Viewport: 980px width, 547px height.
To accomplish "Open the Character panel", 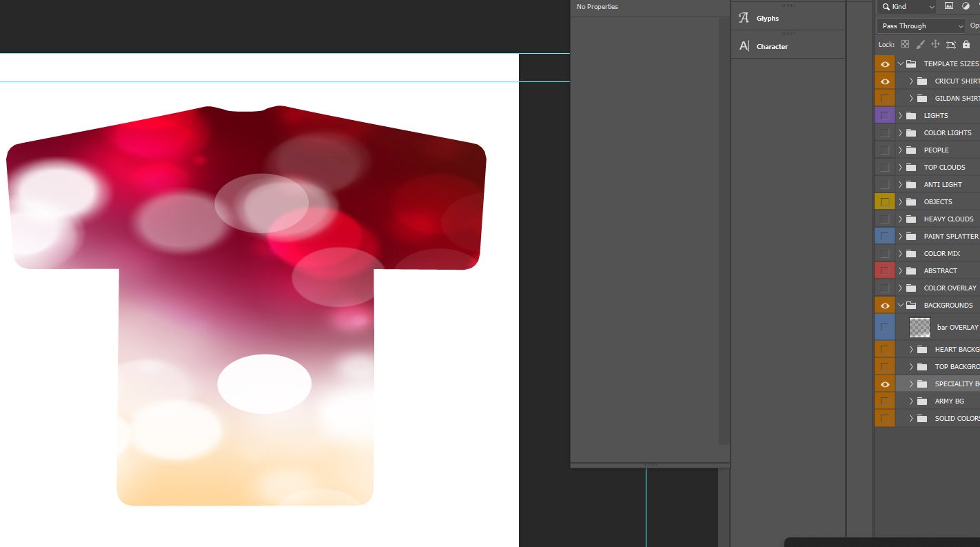I will [x=772, y=46].
